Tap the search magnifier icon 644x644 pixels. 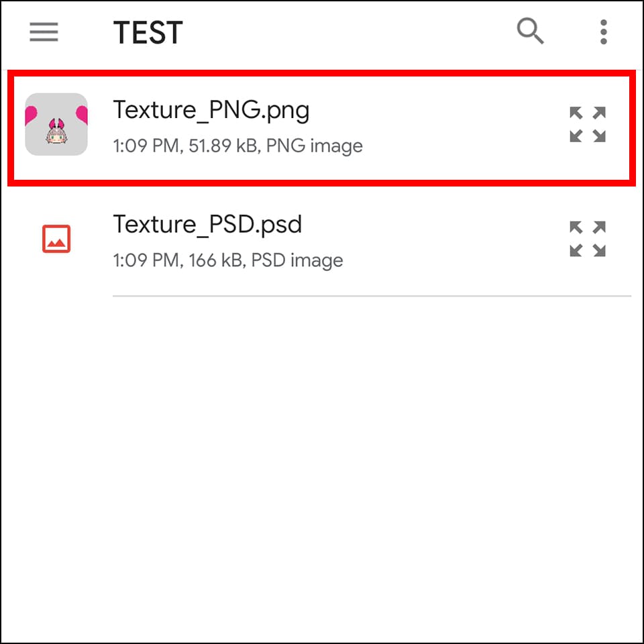click(x=530, y=31)
